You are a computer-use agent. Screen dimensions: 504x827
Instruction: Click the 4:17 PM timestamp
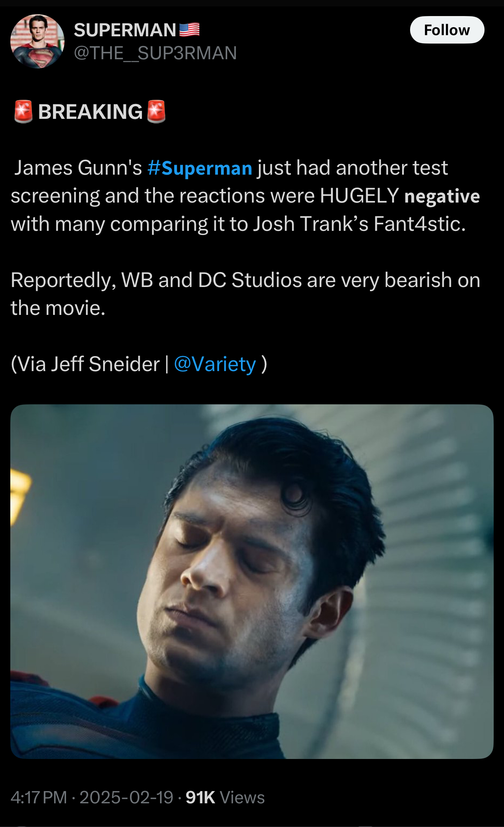click(39, 798)
